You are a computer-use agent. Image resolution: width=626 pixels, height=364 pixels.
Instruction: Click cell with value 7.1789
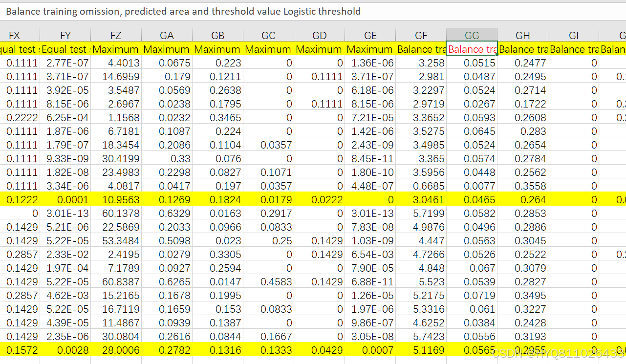point(116,268)
